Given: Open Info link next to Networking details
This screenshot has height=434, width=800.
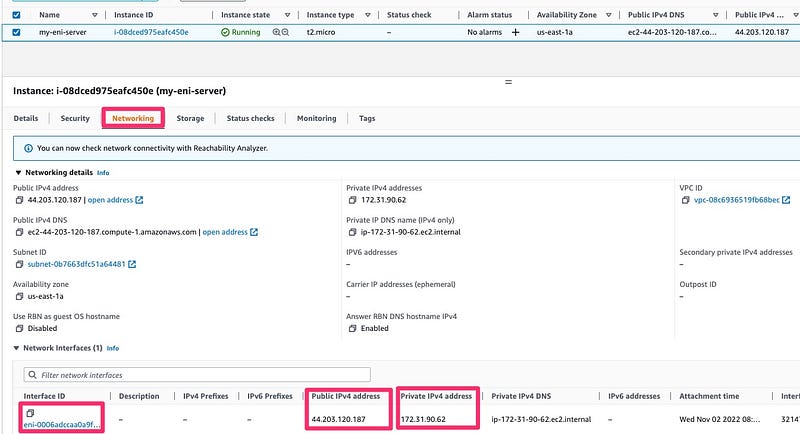Looking at the screenshot, I should coord(103,173).
